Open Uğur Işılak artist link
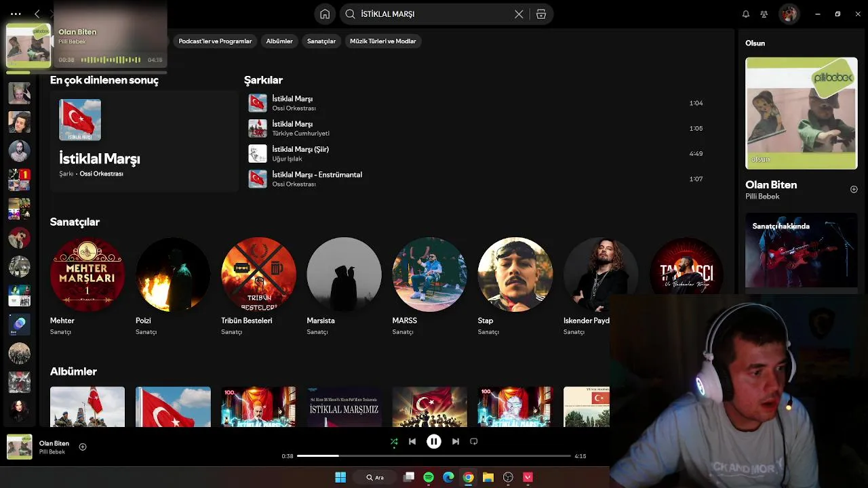This screenshot has width=868, height=488. pyautogui.click(x=287, y=159)
